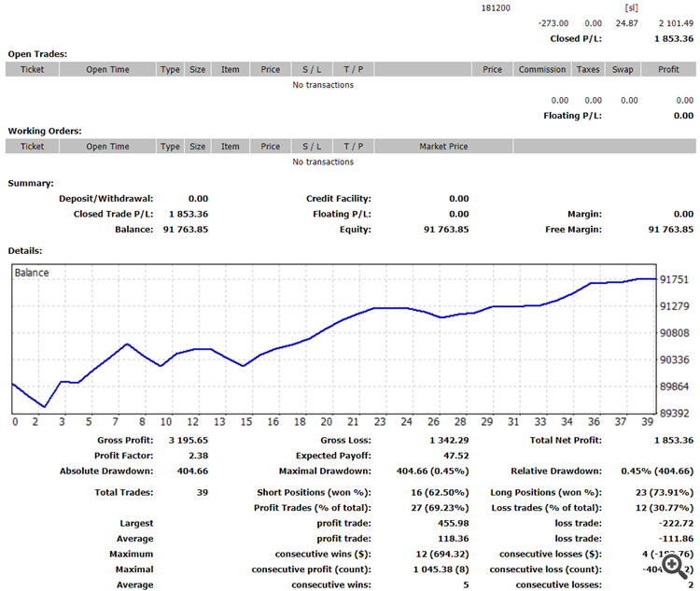
Task: Select average loss trade value -111.86
Action: (x=676, y=539)
